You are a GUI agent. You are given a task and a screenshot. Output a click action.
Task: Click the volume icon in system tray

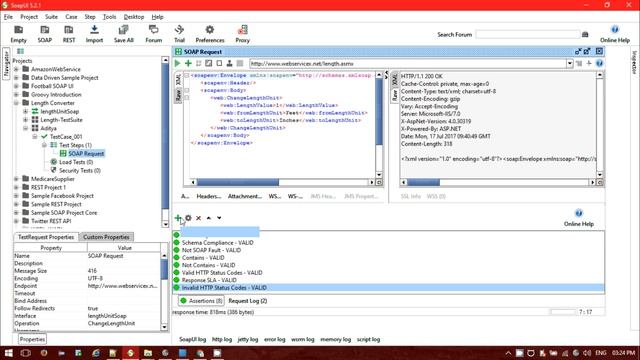(587, 353)
